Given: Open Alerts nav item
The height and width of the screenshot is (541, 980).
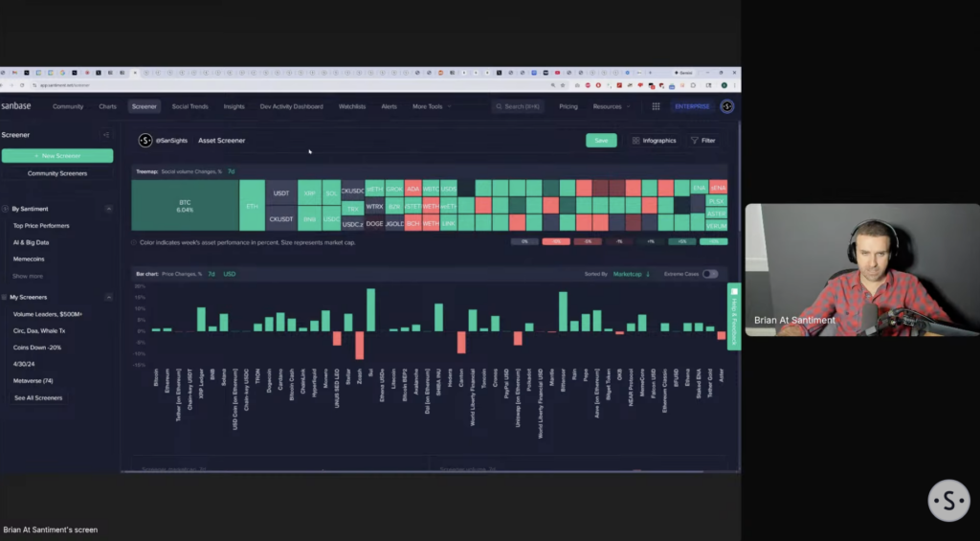Looking at the screenshot, I should [389, 106].
